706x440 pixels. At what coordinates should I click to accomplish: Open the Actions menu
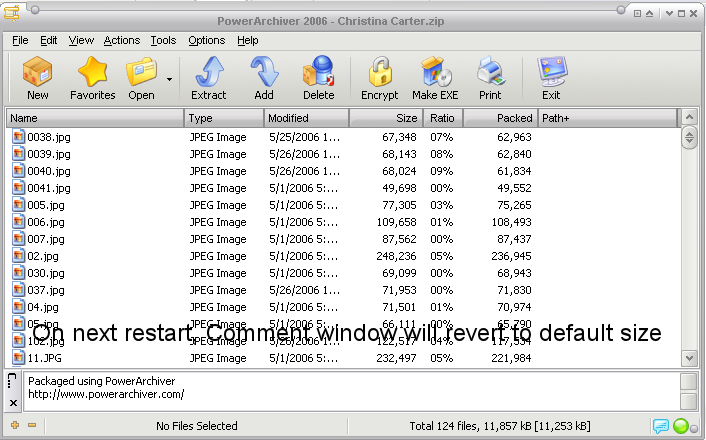pos(122,41)
